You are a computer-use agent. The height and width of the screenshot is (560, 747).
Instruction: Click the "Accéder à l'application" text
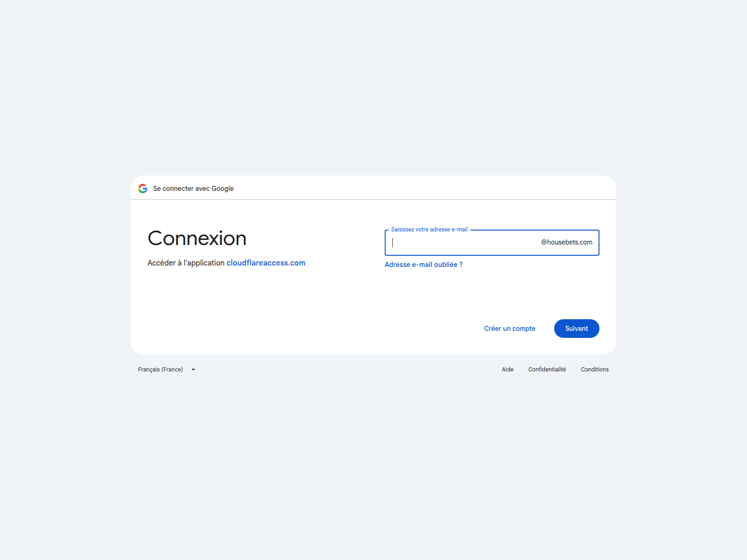(x=186, y=263)
